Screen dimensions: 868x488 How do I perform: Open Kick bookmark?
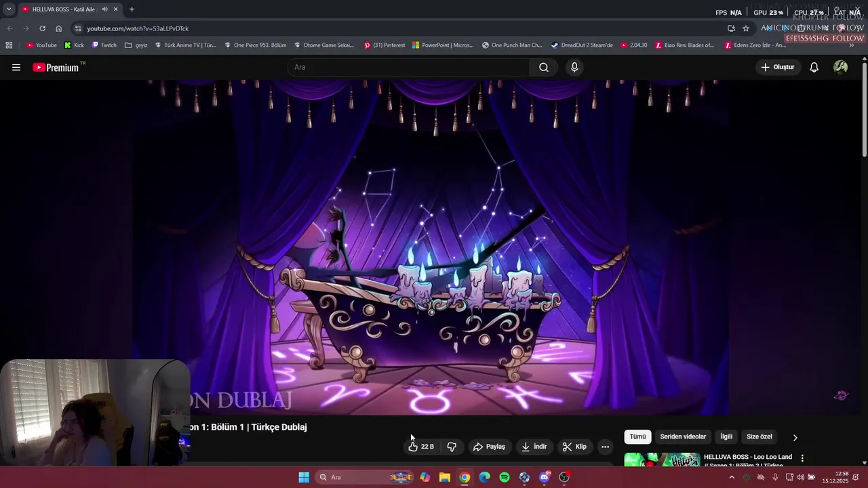[x=74, y=45]
